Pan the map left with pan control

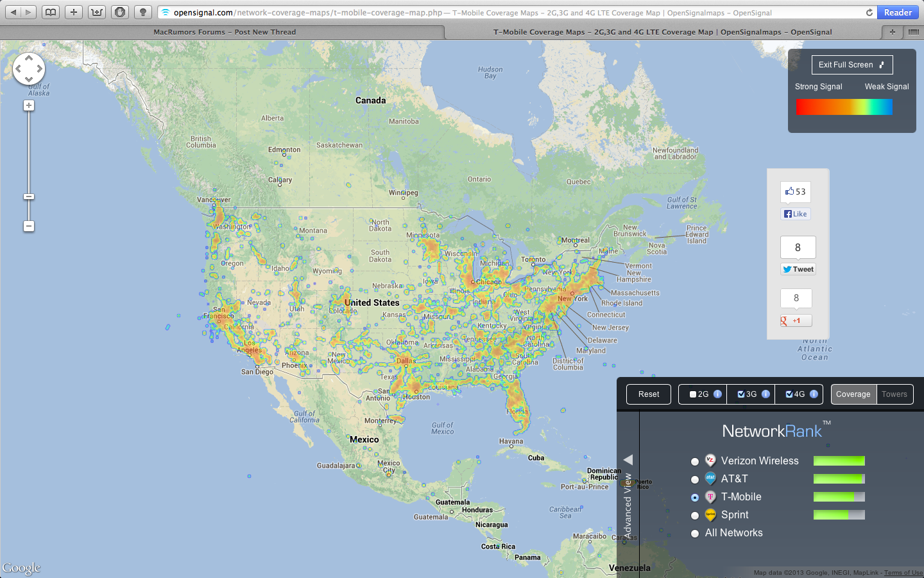pyautogui.click(x=19, y=69)
